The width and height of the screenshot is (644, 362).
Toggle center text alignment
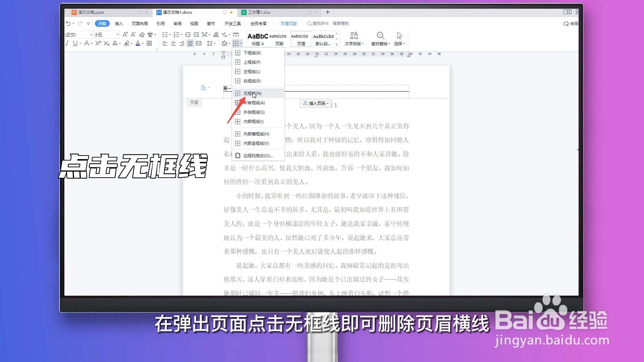pos(174,44)
